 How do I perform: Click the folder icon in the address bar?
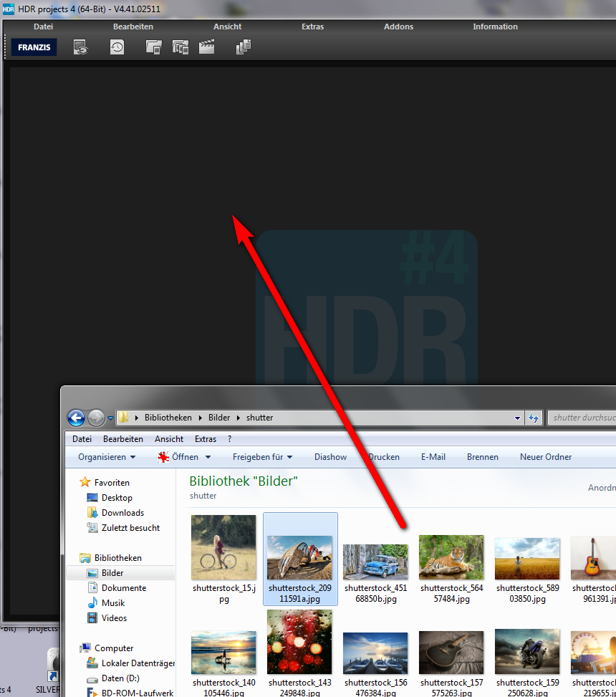[123, 418]
